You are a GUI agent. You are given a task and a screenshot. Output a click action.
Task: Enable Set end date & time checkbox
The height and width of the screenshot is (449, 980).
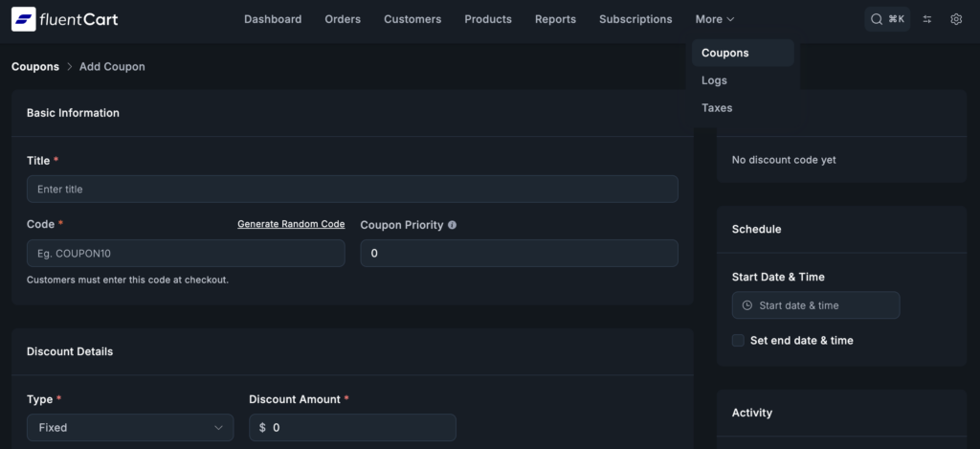[738, 340]
